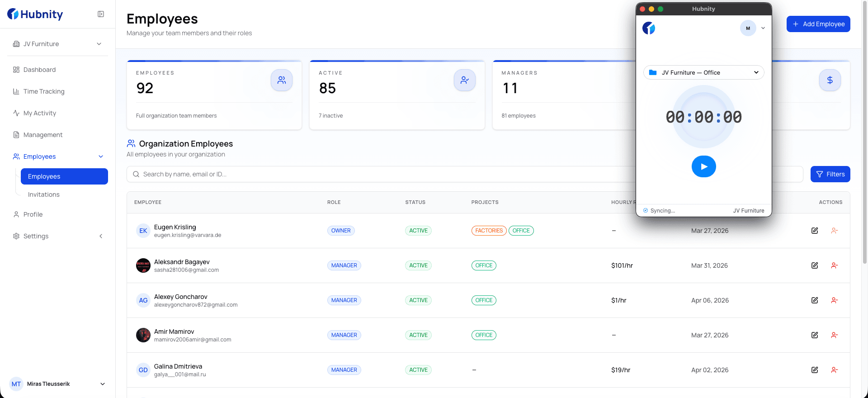Click the EK avatar for Eugen Krisling

pyautogui.click(x=143, y=231)
